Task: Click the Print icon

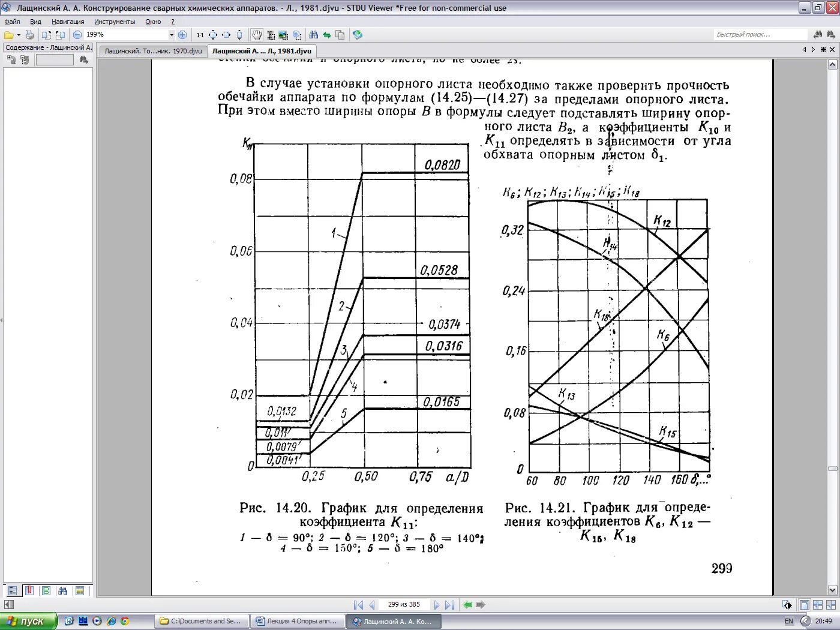Action: pyautogui.click(x=30, y=35)
